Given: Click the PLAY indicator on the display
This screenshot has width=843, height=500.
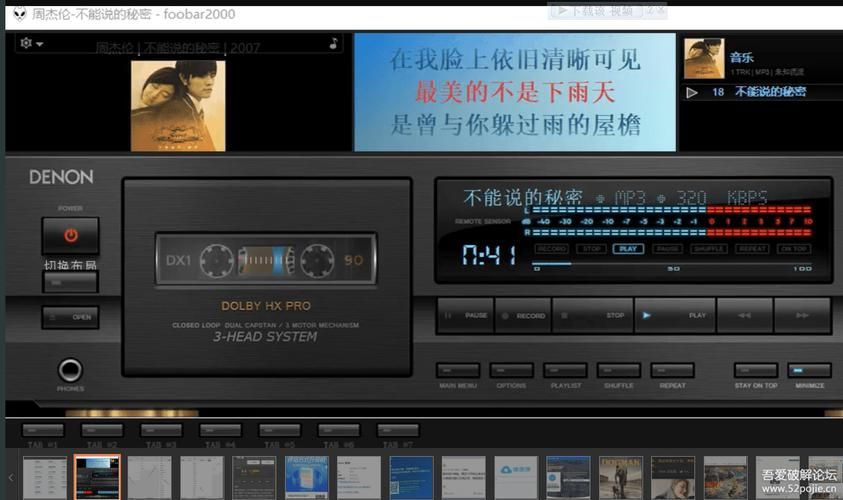Looking at the screenshot, I should coord(628,249).
